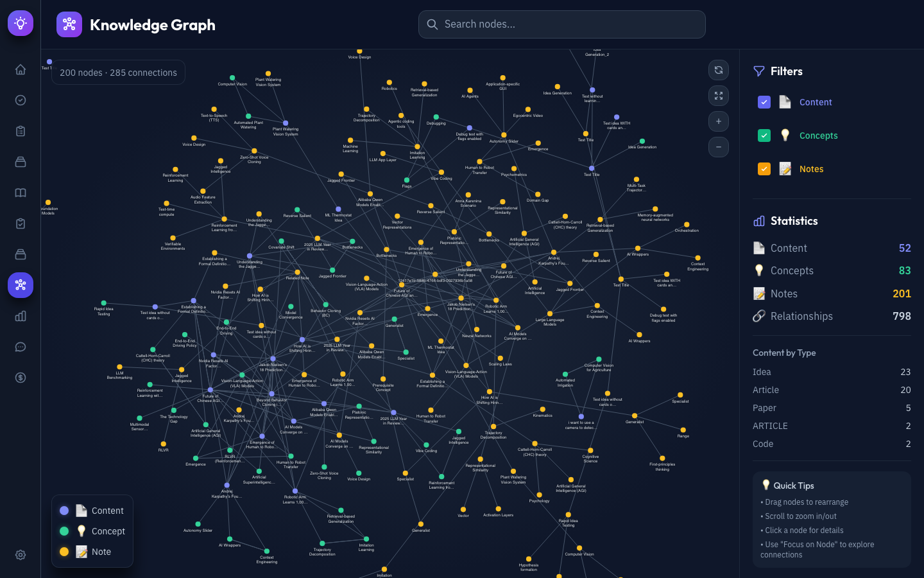Open the dollar sign billing icon
Screen dimensions: 924x578
click(21, 378)
